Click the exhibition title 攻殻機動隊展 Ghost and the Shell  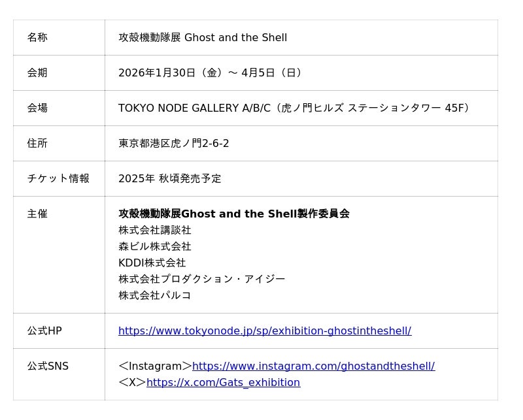pos(203,38)
